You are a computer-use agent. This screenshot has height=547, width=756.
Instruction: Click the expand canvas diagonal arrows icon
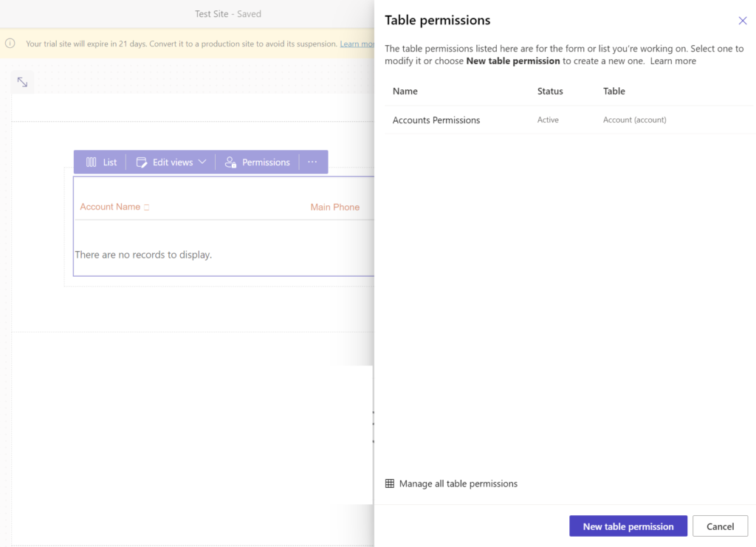(22, 82)
